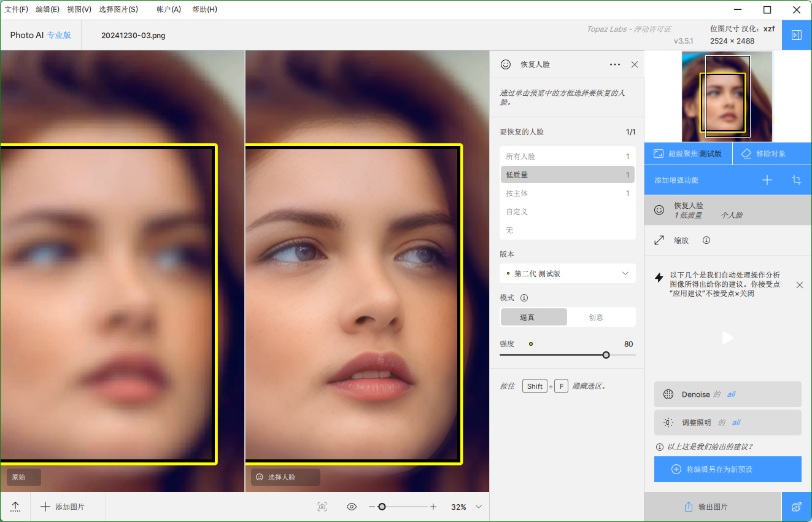This screenshot has height=522, width=812.
Task: Click the file name 20241230-03.png
Action: pos(133,35)
